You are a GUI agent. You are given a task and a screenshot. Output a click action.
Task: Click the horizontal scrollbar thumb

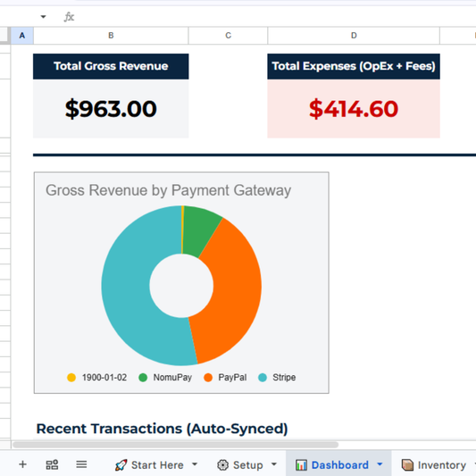click(x=175, y=445)
